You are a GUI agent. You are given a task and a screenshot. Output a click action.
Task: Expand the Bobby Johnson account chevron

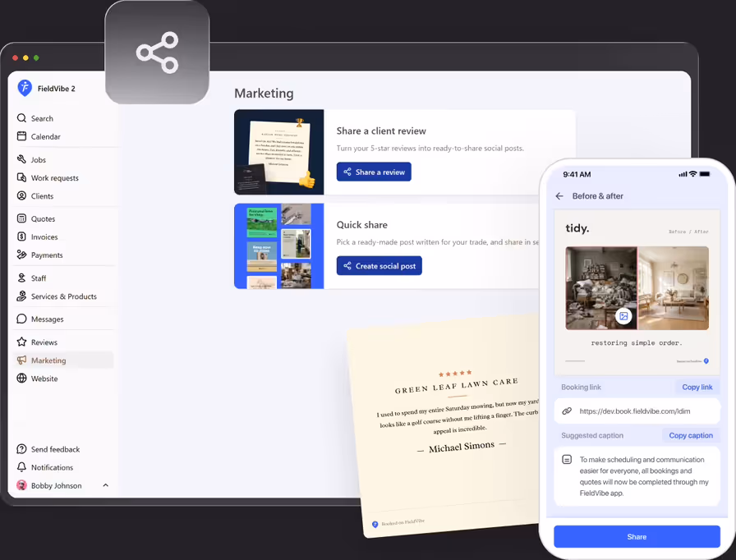(106, 485)
